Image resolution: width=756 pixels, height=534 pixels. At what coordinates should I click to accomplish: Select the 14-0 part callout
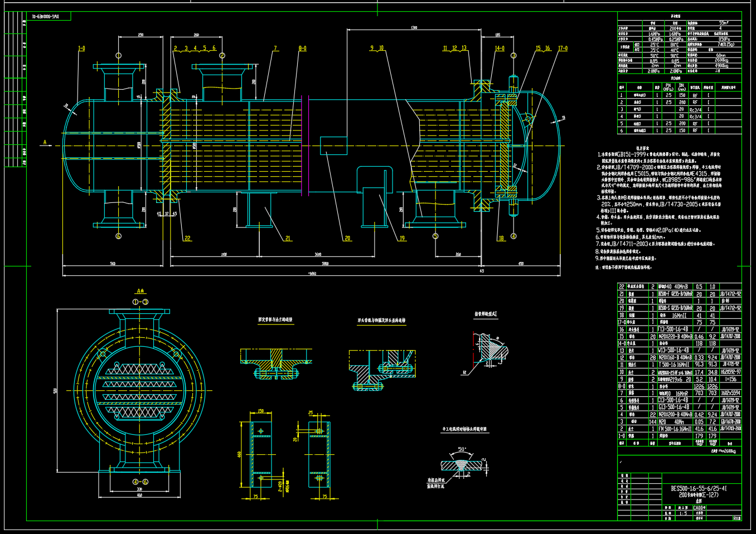[x=500, y=48]
